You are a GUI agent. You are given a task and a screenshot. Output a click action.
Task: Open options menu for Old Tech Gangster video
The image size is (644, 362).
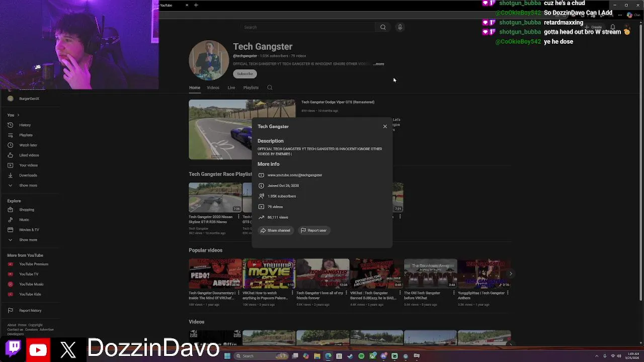coord(454,293)
